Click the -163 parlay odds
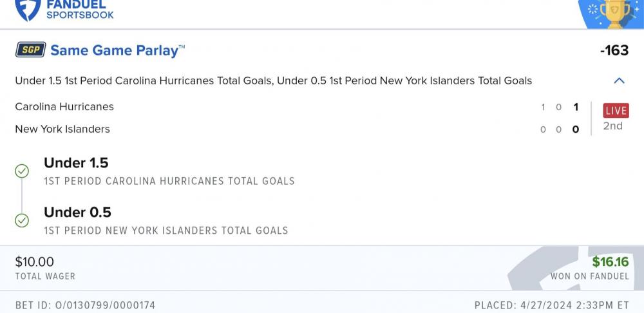The image size is (644, 313). coord(614,50)
